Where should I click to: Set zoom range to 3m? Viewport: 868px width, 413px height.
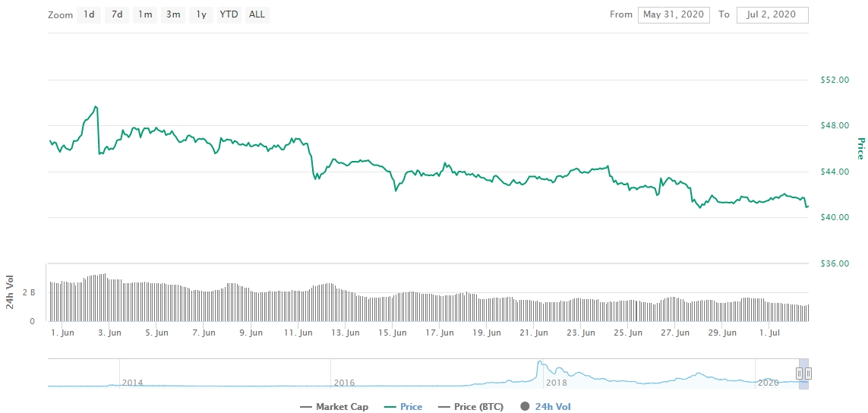173,15
